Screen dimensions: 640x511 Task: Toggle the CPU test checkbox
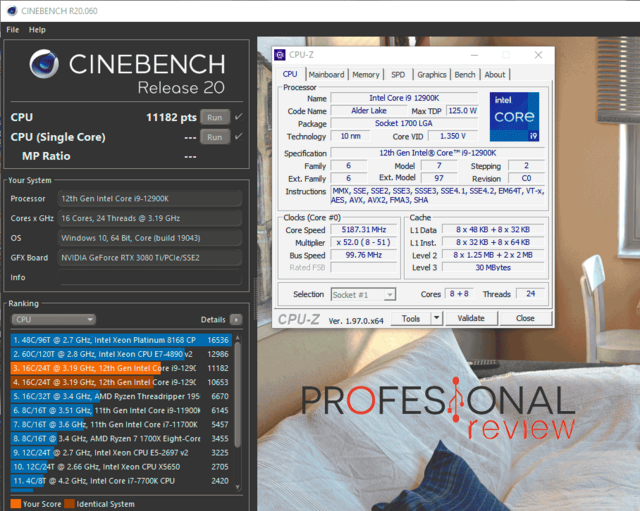[x=238, y=117]
